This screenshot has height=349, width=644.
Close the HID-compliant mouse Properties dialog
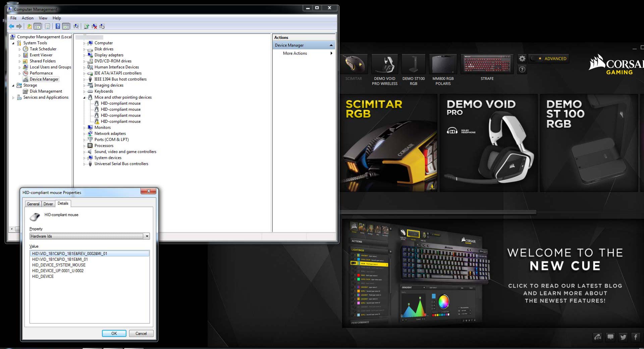[x=148, y=191]
